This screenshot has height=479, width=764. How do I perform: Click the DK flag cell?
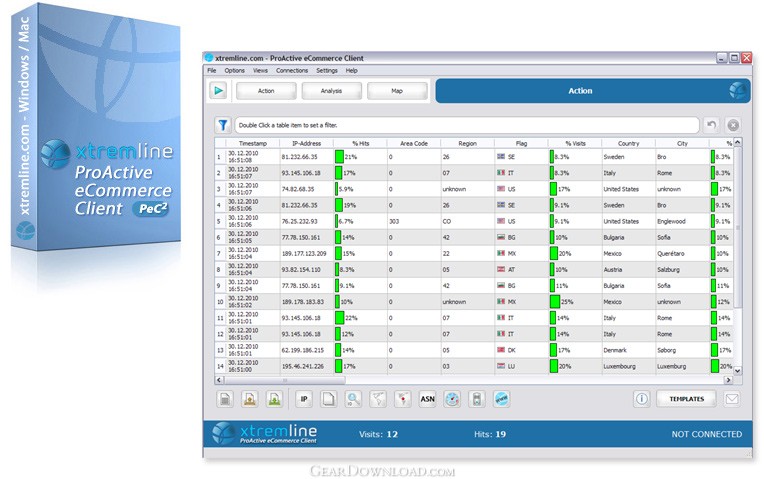pyautogui.click(x=521, y=350)
